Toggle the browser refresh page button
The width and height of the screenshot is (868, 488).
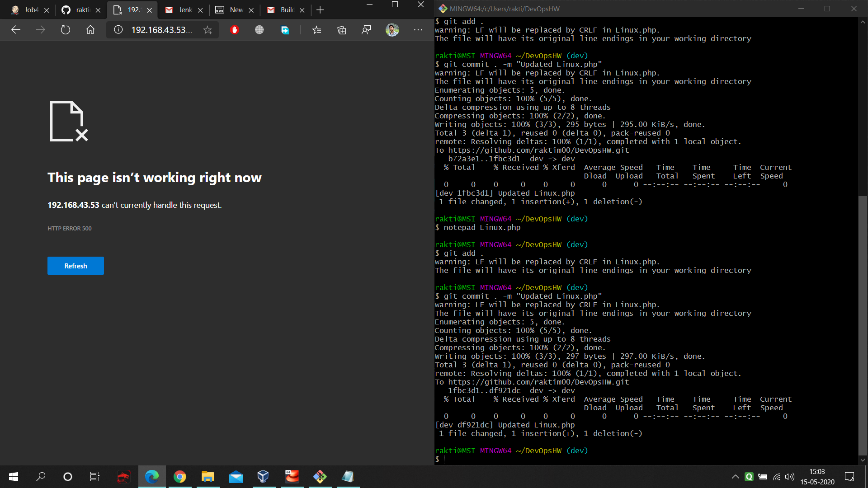click(65, 30)
